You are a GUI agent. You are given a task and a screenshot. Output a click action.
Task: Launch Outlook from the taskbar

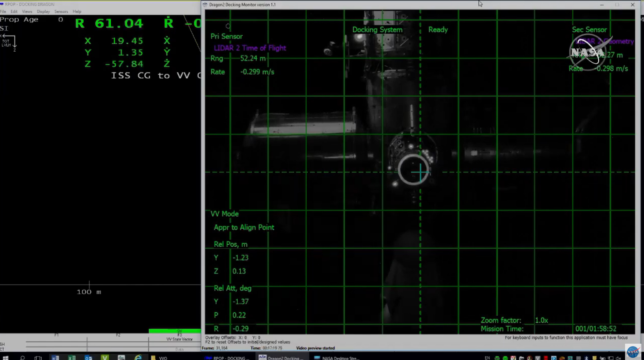pyautogui.click(x=89, y=358)
